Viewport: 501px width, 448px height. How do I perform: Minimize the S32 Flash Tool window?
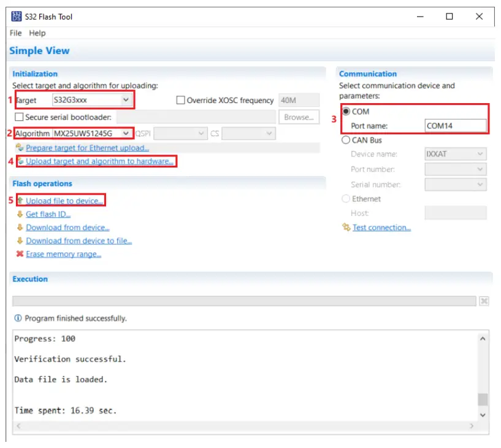(x=420, y=17)
